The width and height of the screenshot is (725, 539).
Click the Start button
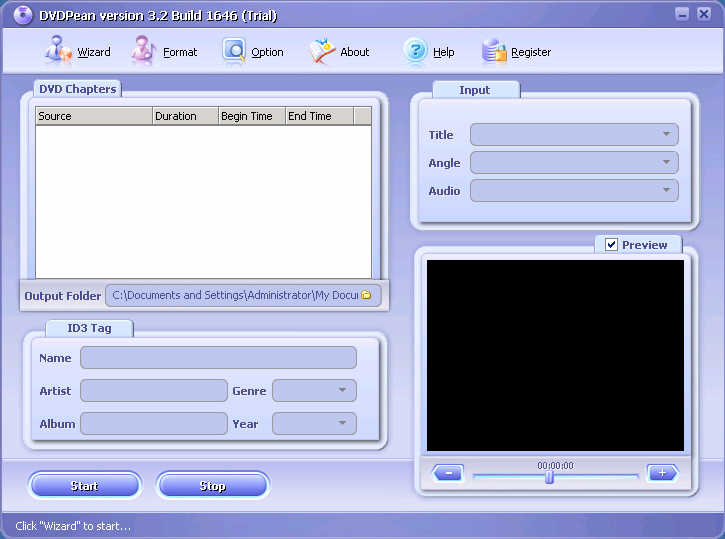[85, 485]
